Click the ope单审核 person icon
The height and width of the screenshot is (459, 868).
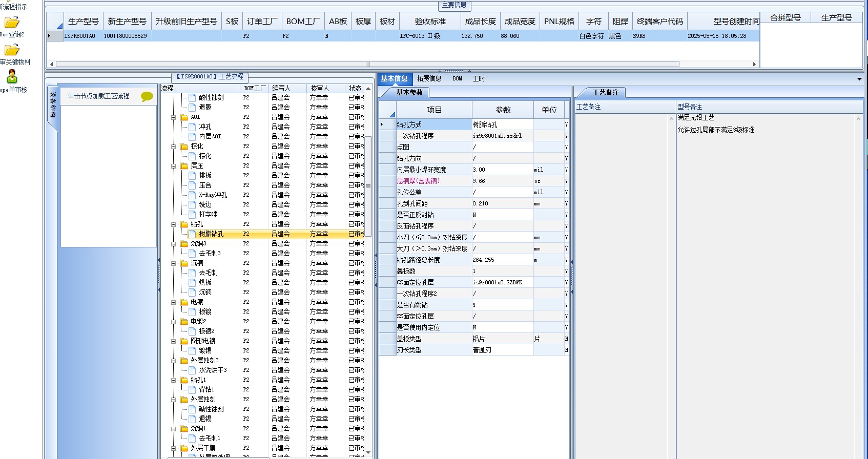pos(12,77)
